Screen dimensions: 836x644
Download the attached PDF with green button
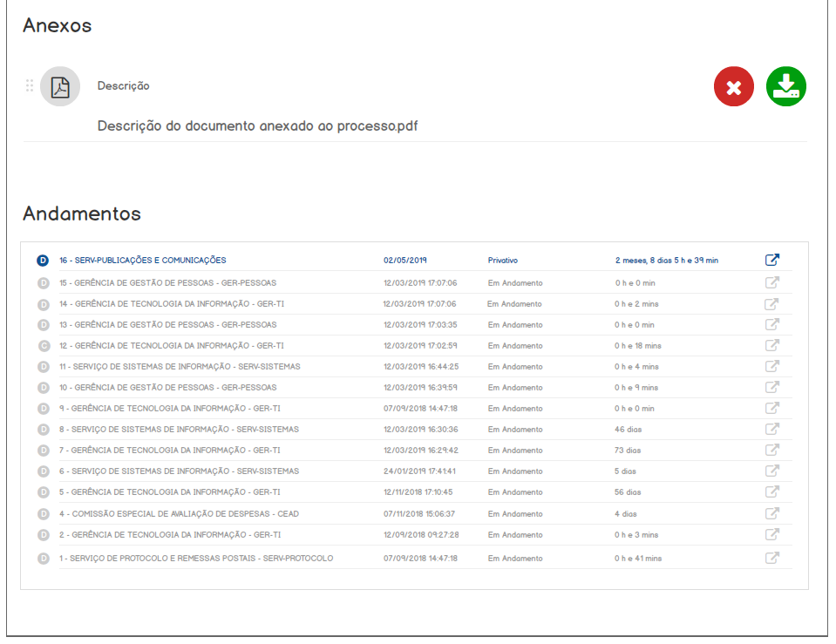(x=785, y=86)
